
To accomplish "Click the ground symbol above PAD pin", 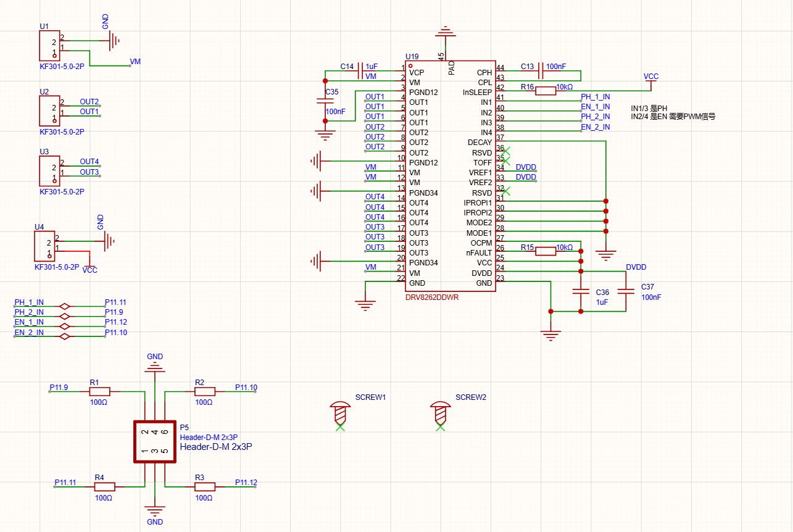I will point(445,31).
